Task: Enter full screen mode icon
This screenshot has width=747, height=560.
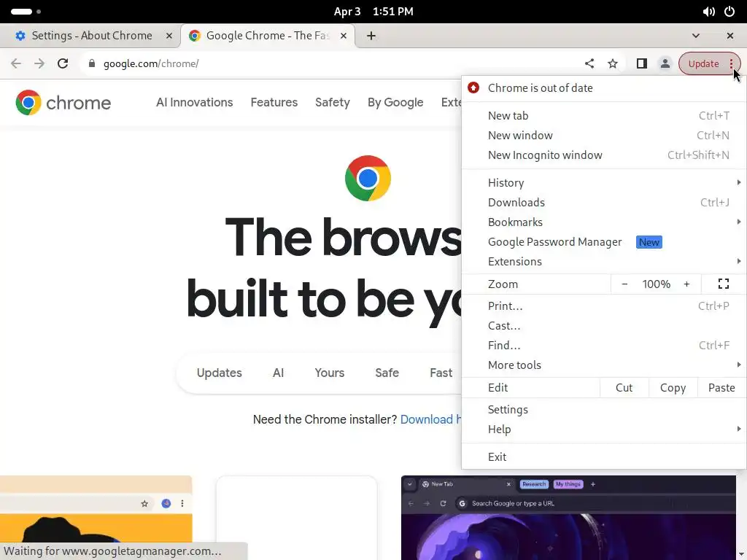Action: 723,284
